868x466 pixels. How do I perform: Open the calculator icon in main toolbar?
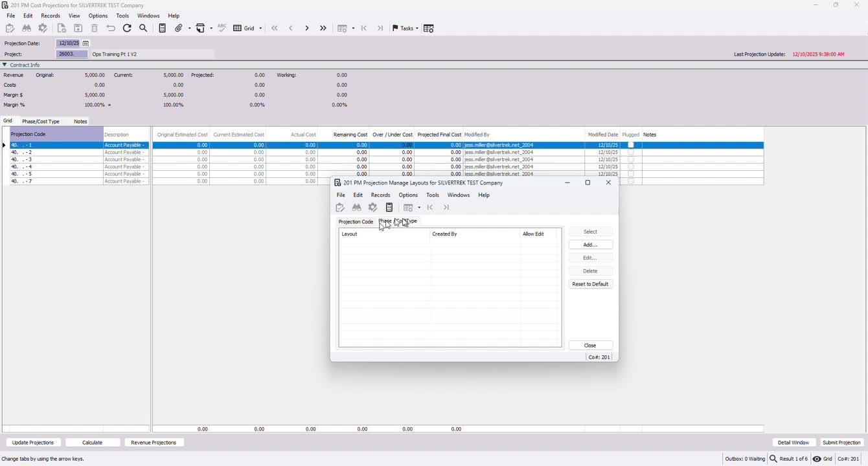163,28
